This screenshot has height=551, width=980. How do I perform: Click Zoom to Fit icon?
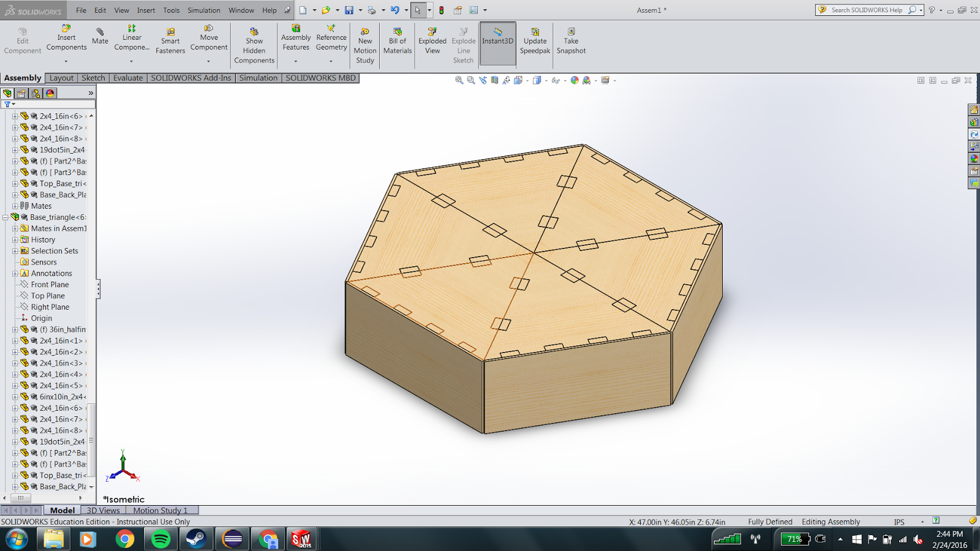tap(459, 80)
